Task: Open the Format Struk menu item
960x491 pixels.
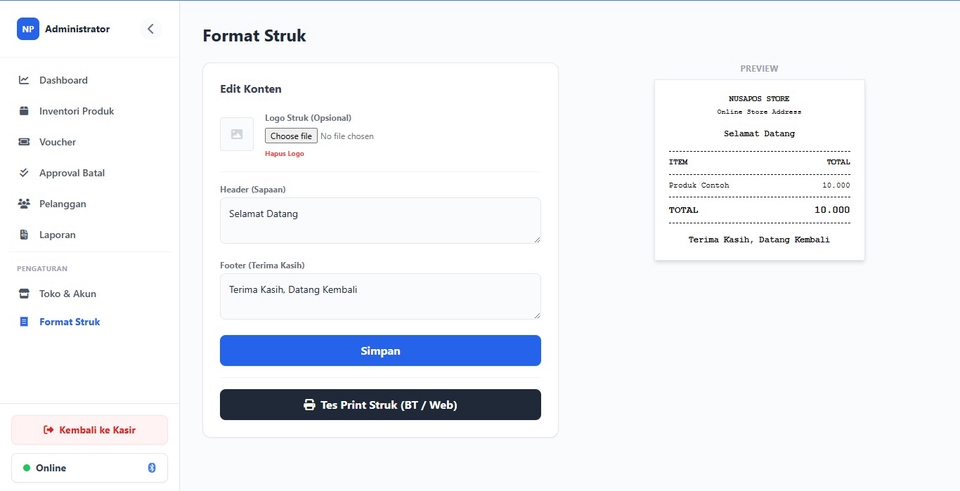Action: coord(69,322)
